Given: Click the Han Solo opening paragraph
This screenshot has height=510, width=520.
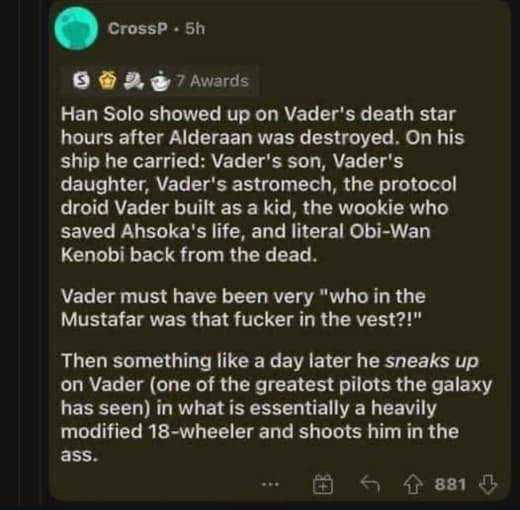Looking at the screenshot, I should pyautogui.click(x=262, y=185).
